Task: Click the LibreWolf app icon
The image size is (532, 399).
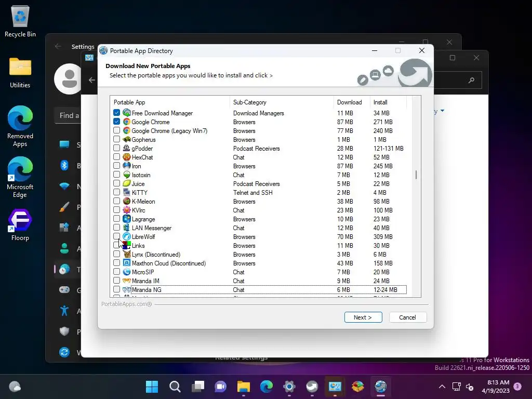Action: pos(127,236)
